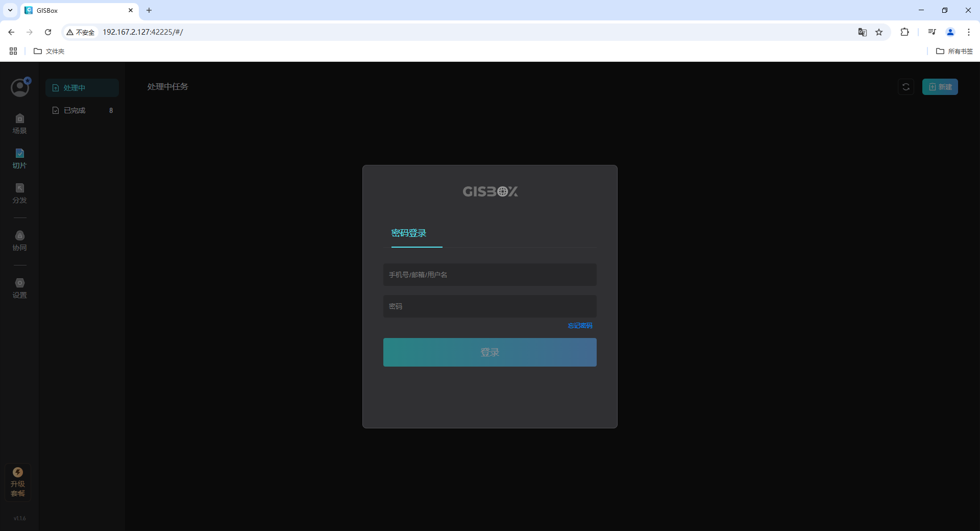Image resolution: width=980 pixels, height=531 pixels.
Task: Open the Chrome profile icon
Action: (950, 32)
